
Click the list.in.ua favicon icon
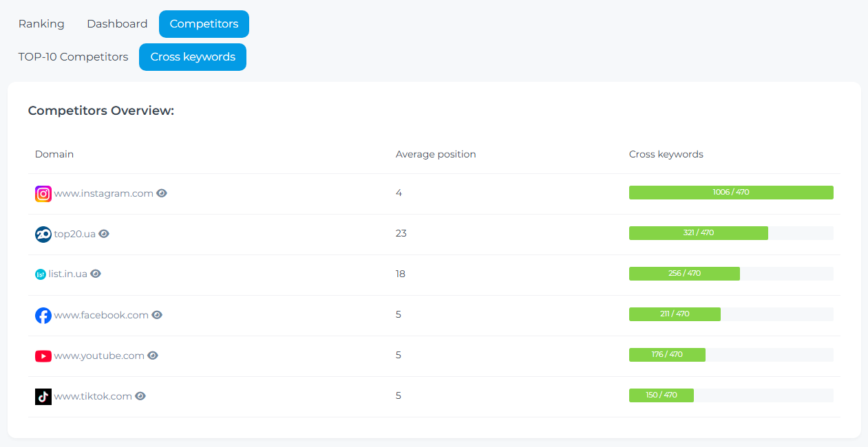41,274
